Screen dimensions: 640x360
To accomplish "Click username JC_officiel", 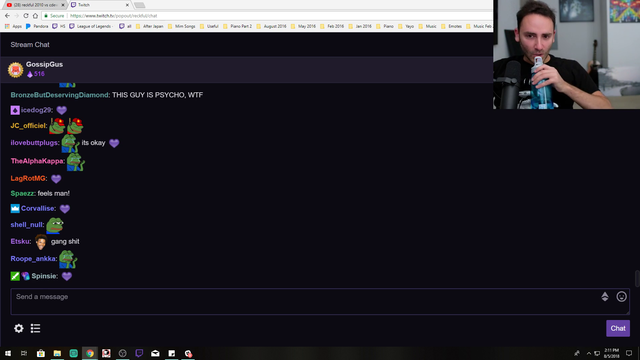I will click(x=29, y=126).
